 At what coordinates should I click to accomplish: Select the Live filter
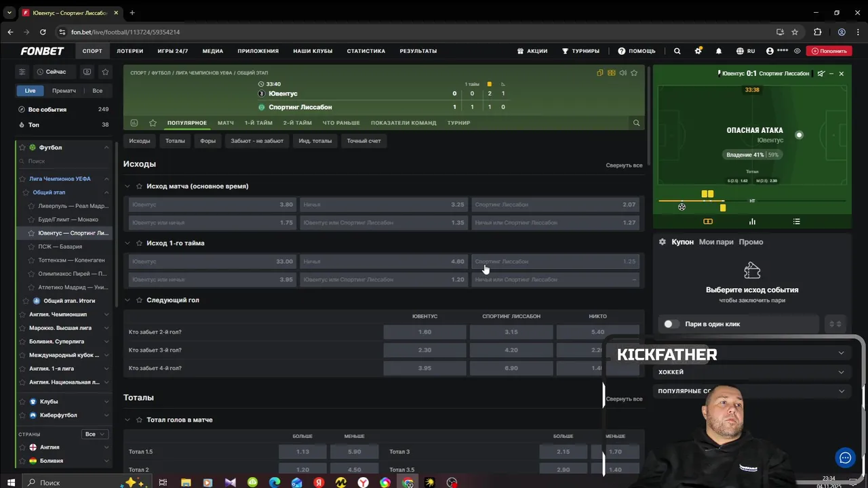pyautogui.click(x=31, y=91)
